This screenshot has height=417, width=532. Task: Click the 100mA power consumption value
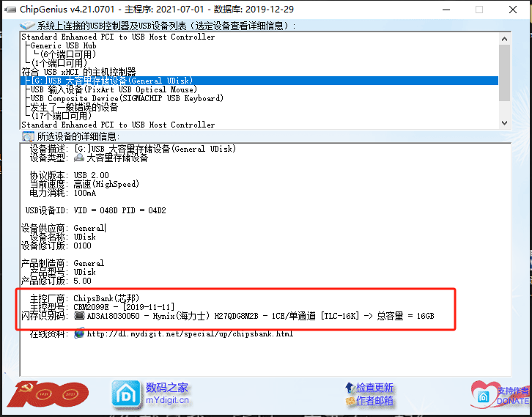click(85, 193)
